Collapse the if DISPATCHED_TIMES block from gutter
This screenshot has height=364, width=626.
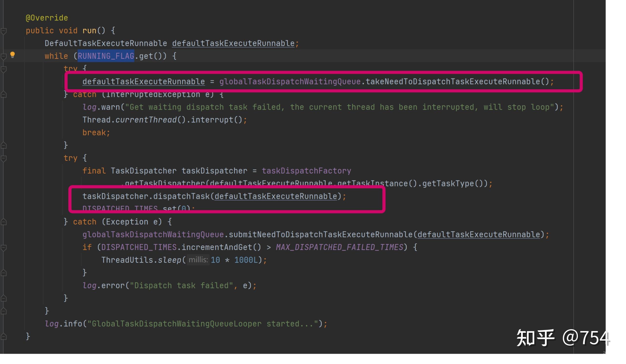click(4, 247)
